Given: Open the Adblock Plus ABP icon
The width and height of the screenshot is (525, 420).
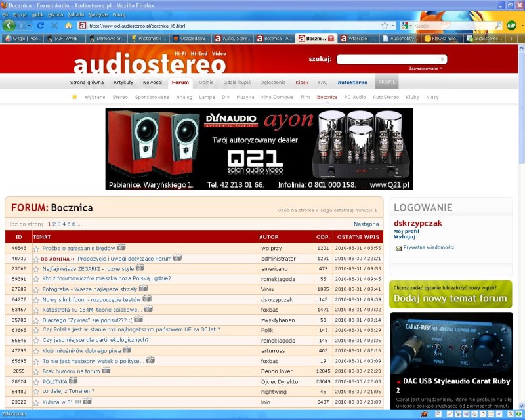Looking at the screenshot, I should point(511,26).
